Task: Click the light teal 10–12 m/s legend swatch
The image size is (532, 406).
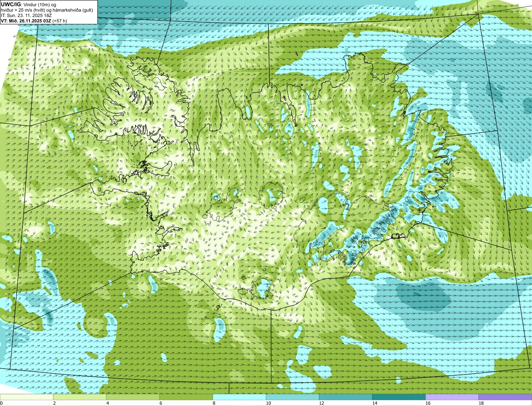Action: pos(293,397)
